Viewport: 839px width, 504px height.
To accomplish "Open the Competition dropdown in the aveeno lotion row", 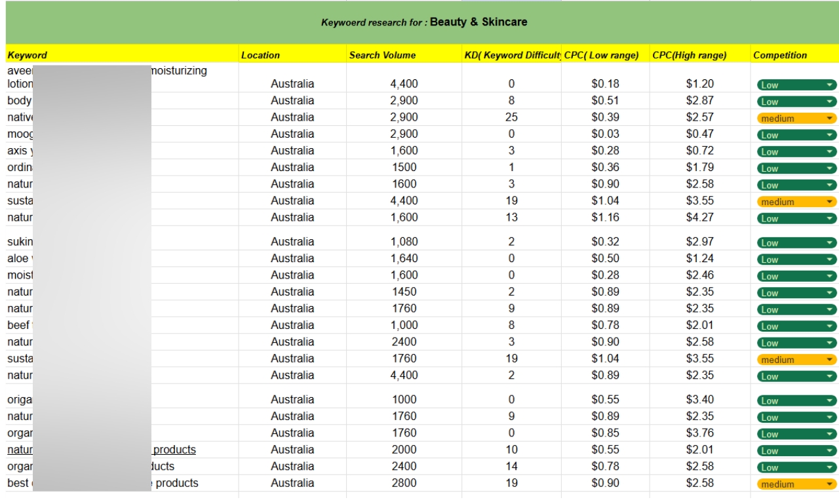I will click(x=795, y=84).
